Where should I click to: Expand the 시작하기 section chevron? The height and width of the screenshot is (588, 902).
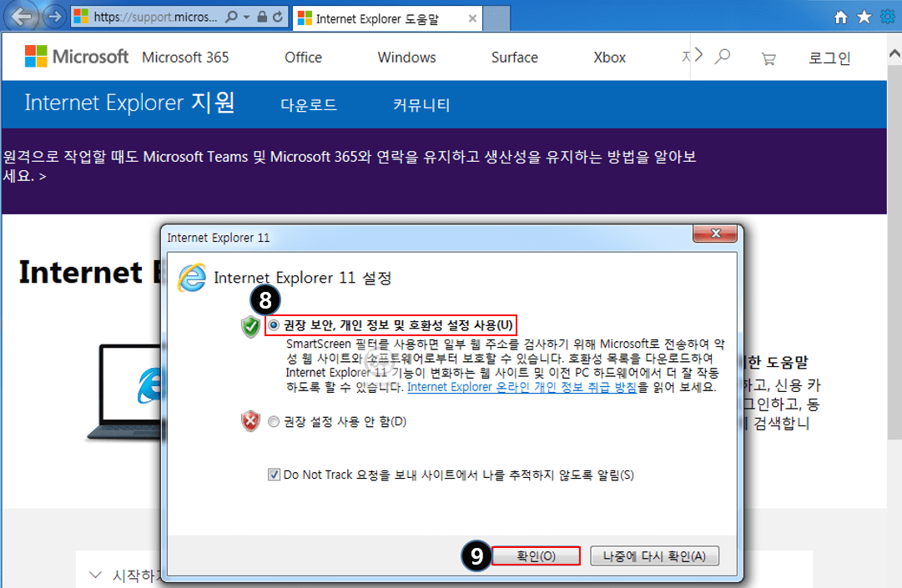(95, 575)
